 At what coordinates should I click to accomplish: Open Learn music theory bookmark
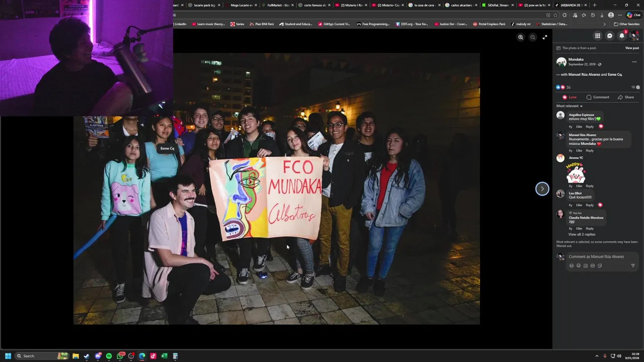point(208,24)
